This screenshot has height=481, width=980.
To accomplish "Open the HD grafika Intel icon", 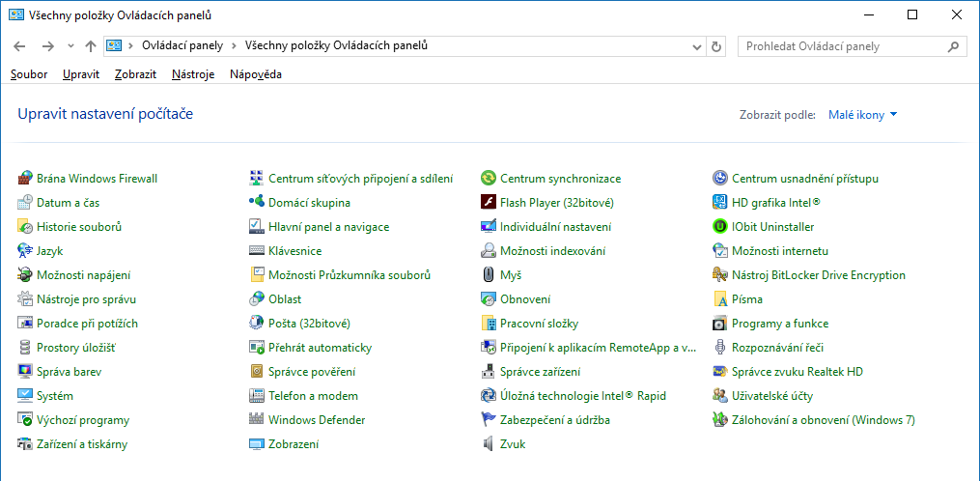I will [719, 203].
